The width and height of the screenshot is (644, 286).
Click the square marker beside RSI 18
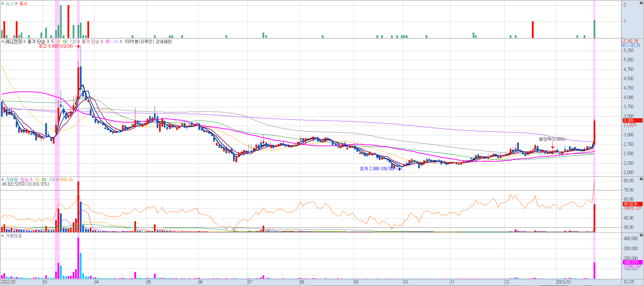(58, 179)
